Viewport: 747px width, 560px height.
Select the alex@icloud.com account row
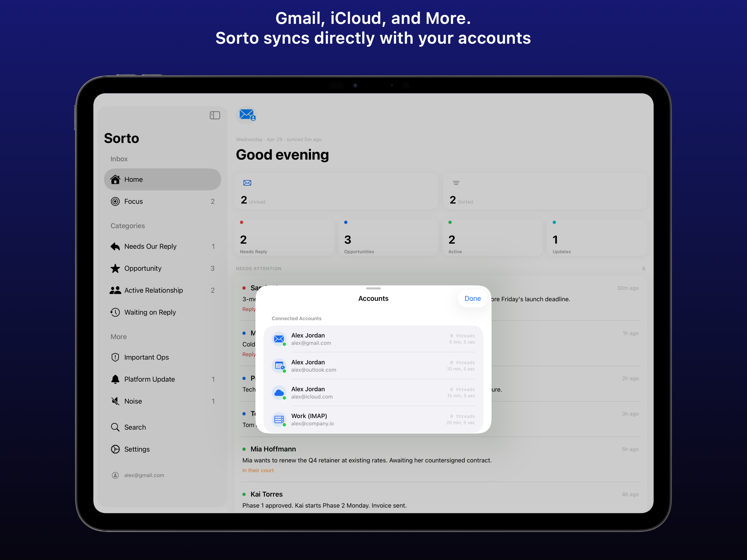tap(373, 393)
